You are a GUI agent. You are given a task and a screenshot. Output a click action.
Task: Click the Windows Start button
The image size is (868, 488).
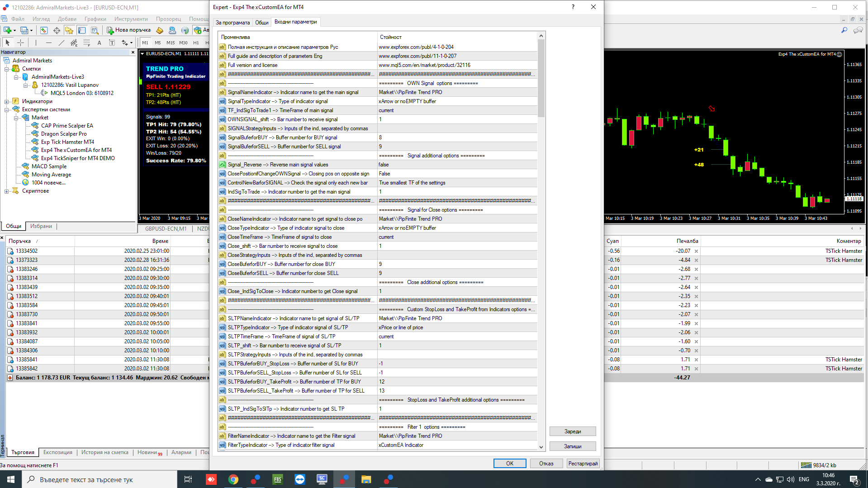point(11,479)
